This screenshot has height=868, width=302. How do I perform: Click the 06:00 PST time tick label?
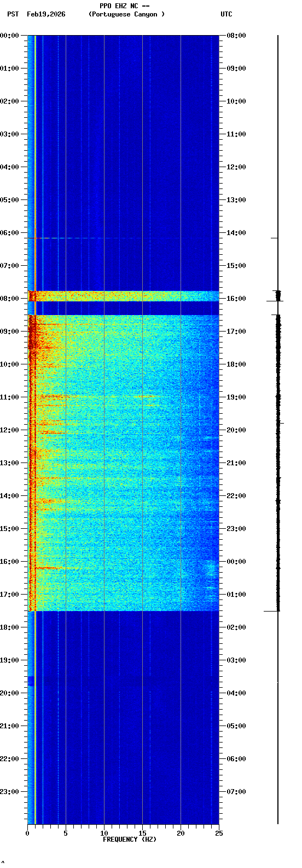coord(9,232)
